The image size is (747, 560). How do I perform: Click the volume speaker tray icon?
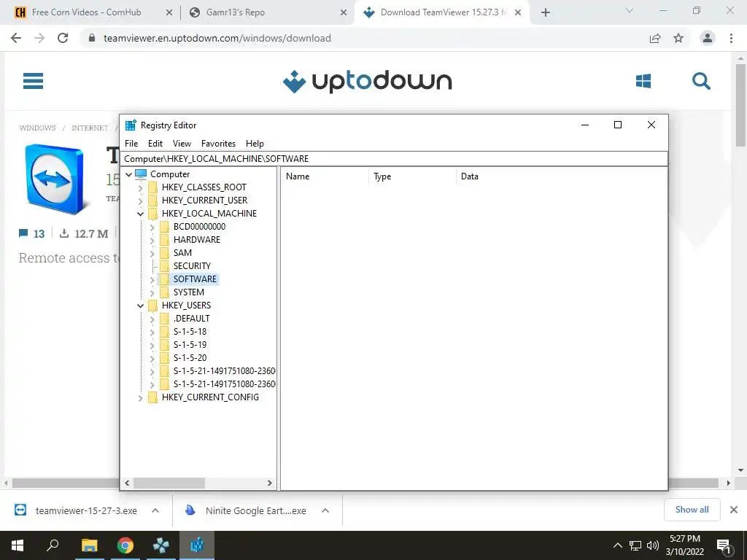653,545
